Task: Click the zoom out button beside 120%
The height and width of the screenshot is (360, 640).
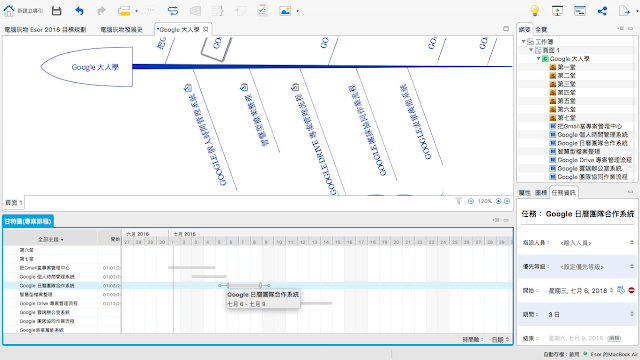Action: coord(471,201)
